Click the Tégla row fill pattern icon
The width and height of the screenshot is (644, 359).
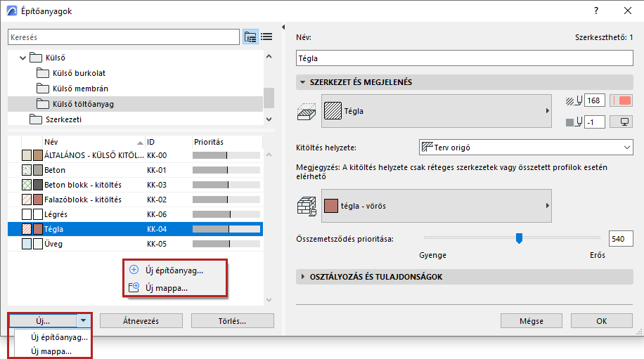pyautogui.click(x=27, y=229)
